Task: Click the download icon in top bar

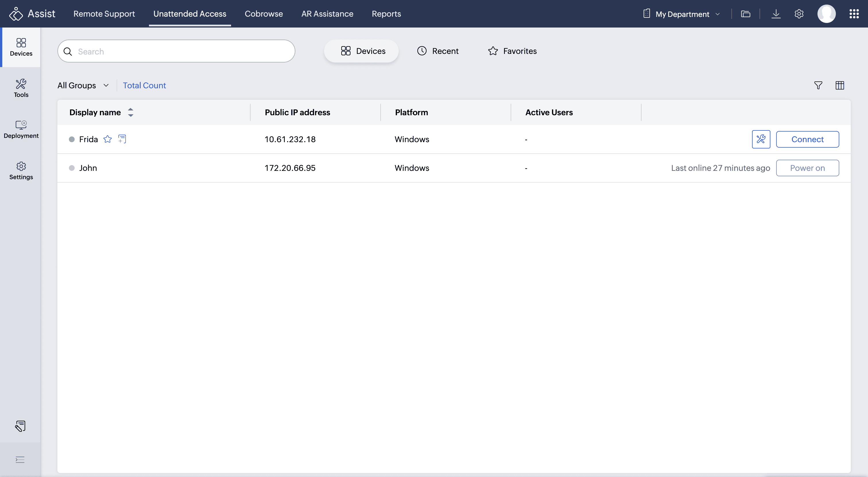Action: (x=776, y=14)
